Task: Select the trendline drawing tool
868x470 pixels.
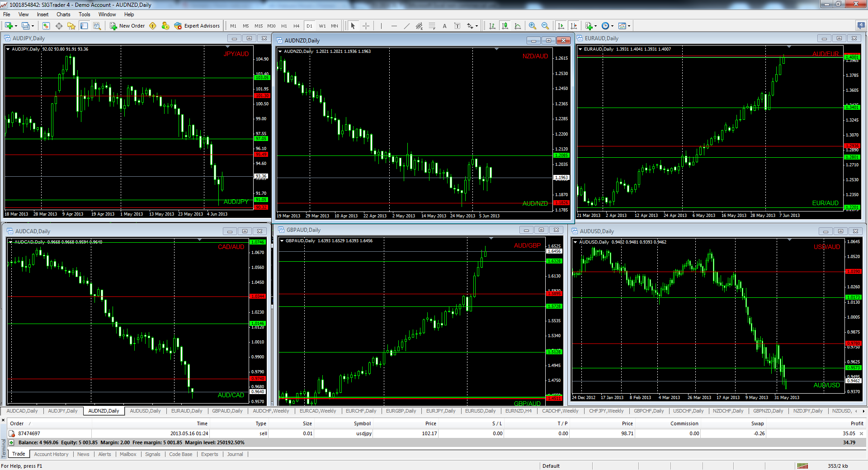Action: pyautogui.click(x=406, y=26)
